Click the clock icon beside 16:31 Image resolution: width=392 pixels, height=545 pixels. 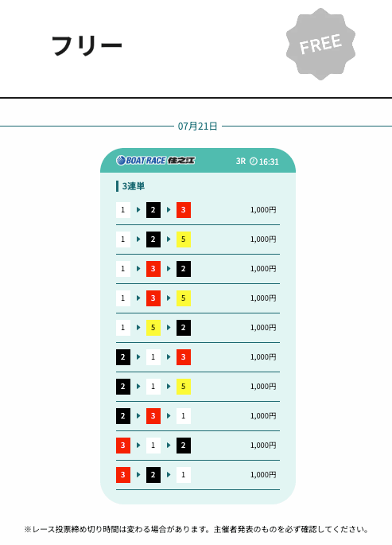254,162
